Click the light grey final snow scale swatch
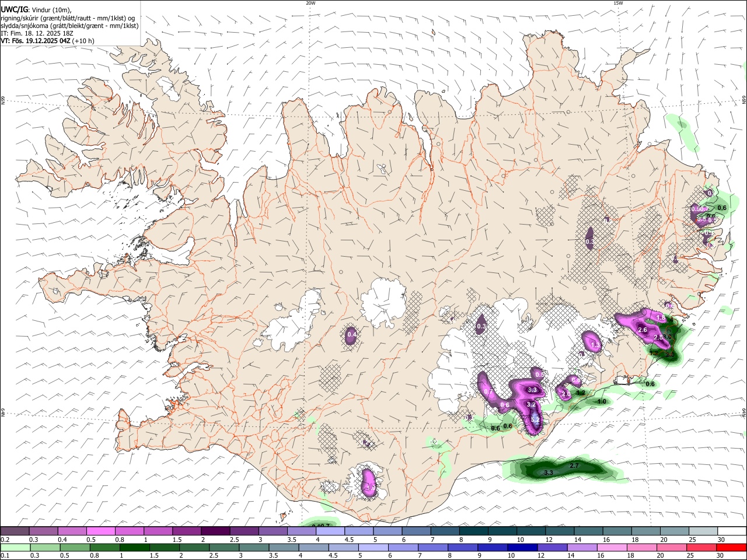Viewport: 747px width, 560px height. [703, 531]
